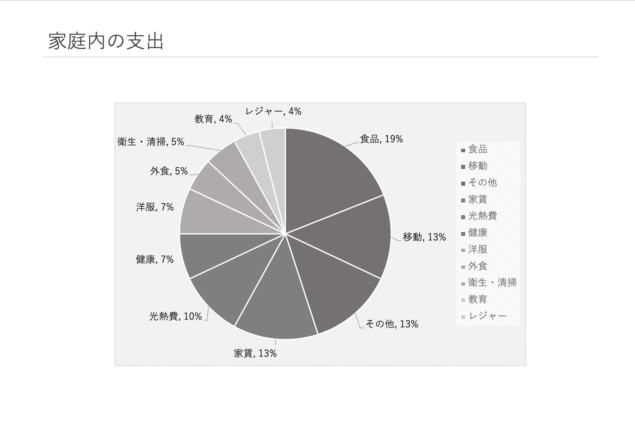Select the 移動 13% pie slice
This screenshot has height=440, width=635.
click(x=348, y=235)
